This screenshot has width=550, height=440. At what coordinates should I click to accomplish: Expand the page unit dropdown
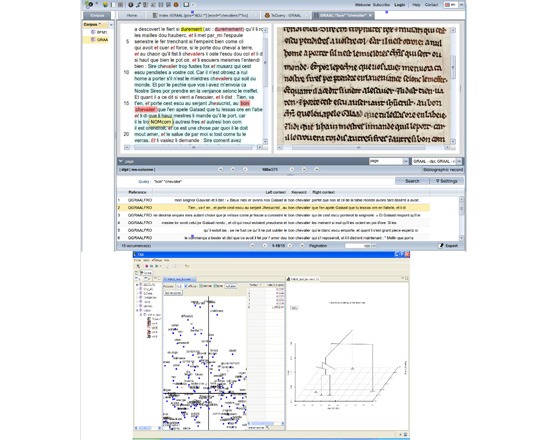[406, 161]
